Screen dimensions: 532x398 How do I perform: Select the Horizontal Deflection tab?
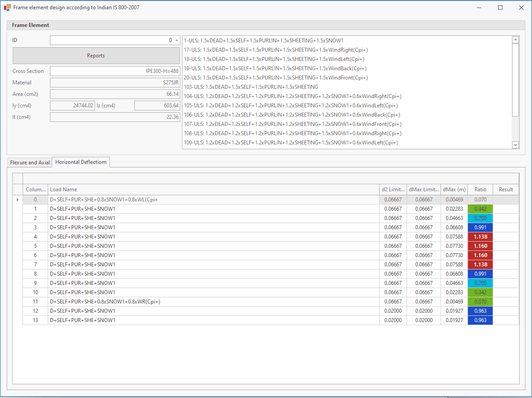(81, 162)
